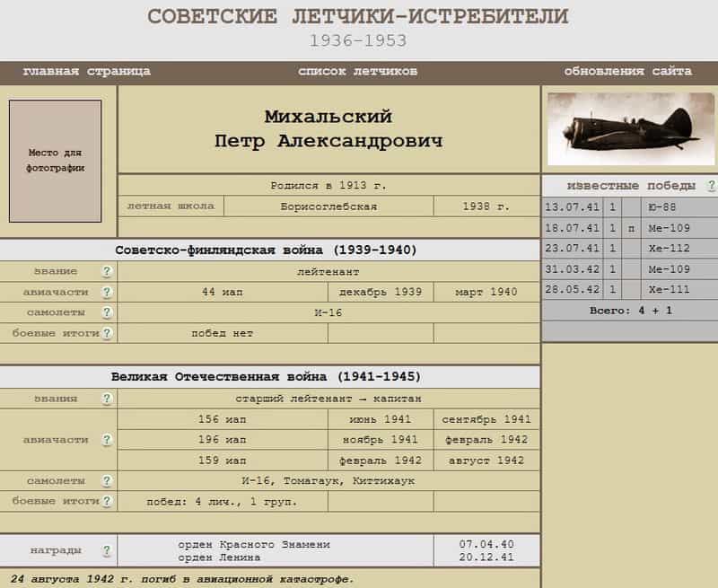
Task: Select the 13.07.41 Ю-88 victory row
Action: tap(628, 207)
